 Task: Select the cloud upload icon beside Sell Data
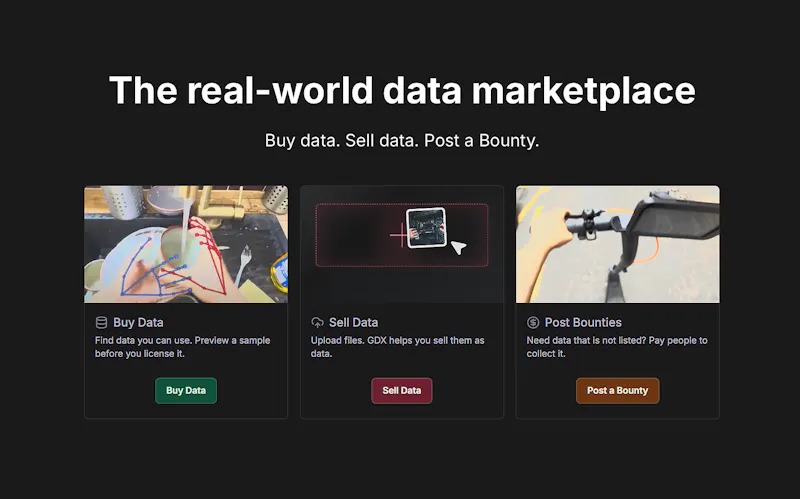coord(317,322)
